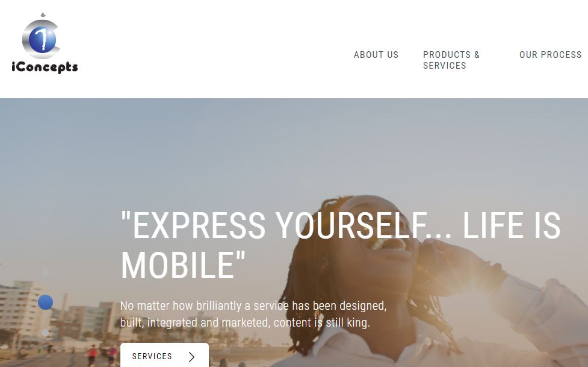The height and width of the screenshot is (367, 588).
Task: Click the white Services button
Action: pos(164,355)
